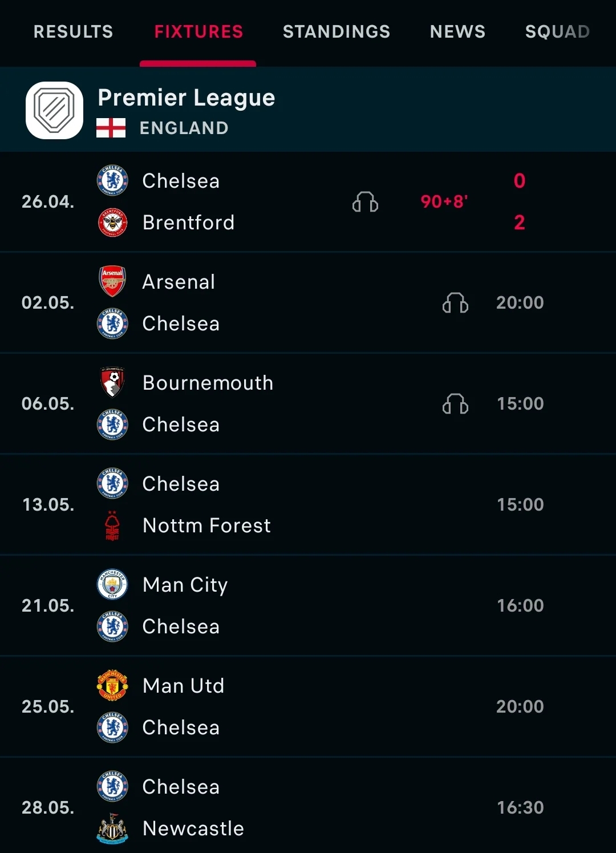The height and width of the screenshot is (853, 616).
Task: Open the Premier League header title
Action: click(x=187, y=98)
